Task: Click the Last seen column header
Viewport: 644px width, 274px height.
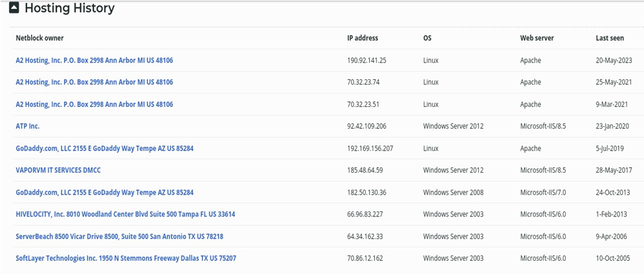Action: click(x=610, y=38)
